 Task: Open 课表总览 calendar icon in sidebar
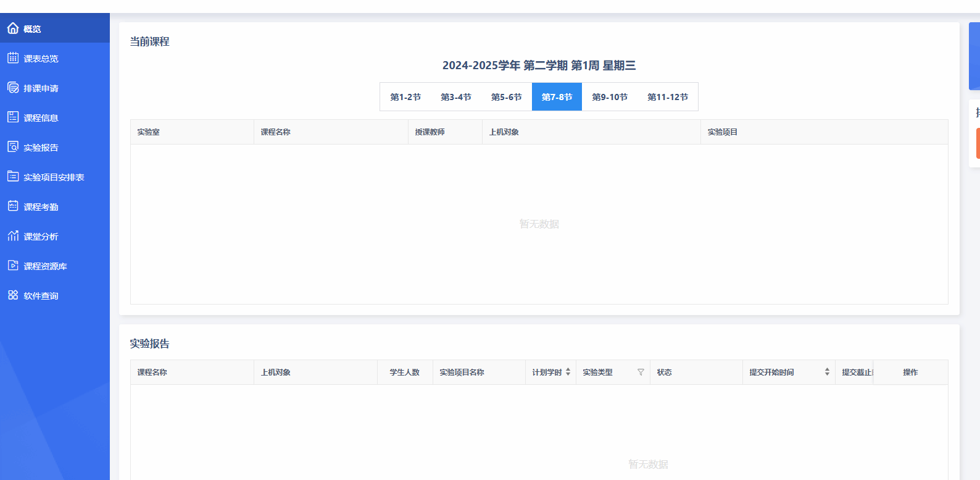(13, 58)
